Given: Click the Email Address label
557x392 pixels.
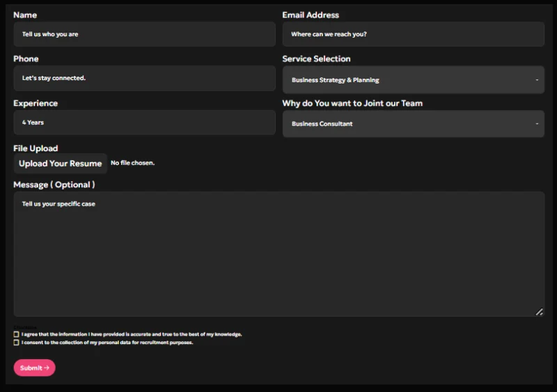Looking at the screenshot, I should point(311,15).
